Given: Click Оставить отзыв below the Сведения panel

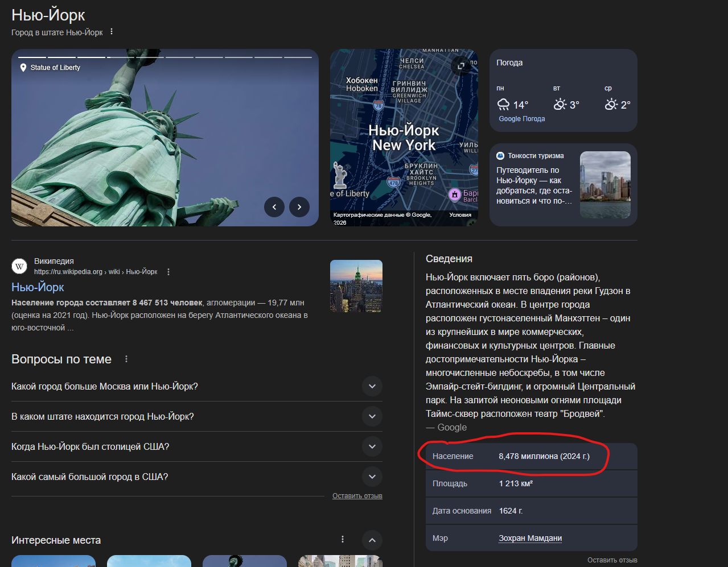Looking at the screenshot, I should (x=612, y=560).
